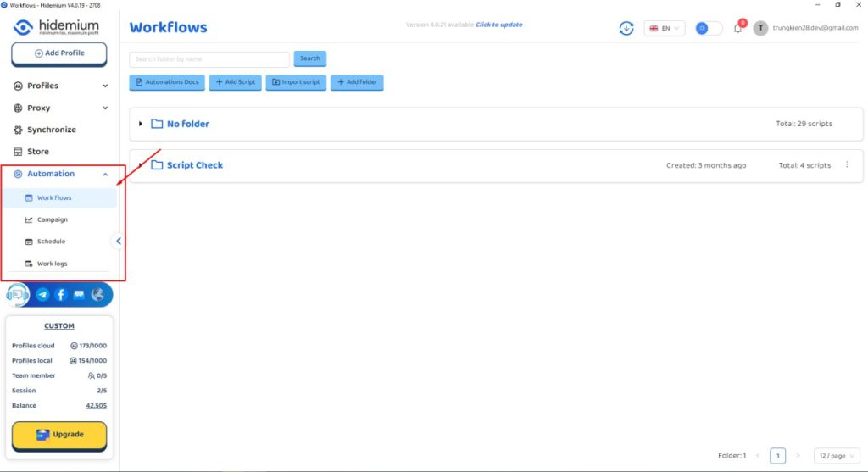Collapse the sidebar with arrow handle
Viewport: 868px width, 472px height.
pos(119,241)
